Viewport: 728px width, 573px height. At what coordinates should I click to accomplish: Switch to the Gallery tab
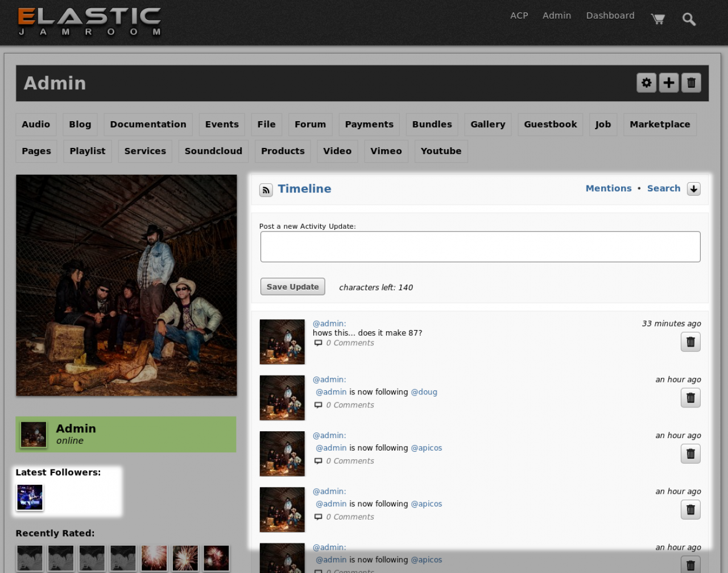tap(488, 125)
